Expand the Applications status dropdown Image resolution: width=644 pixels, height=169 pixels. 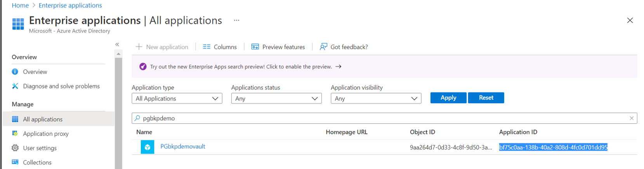point(276,98)
